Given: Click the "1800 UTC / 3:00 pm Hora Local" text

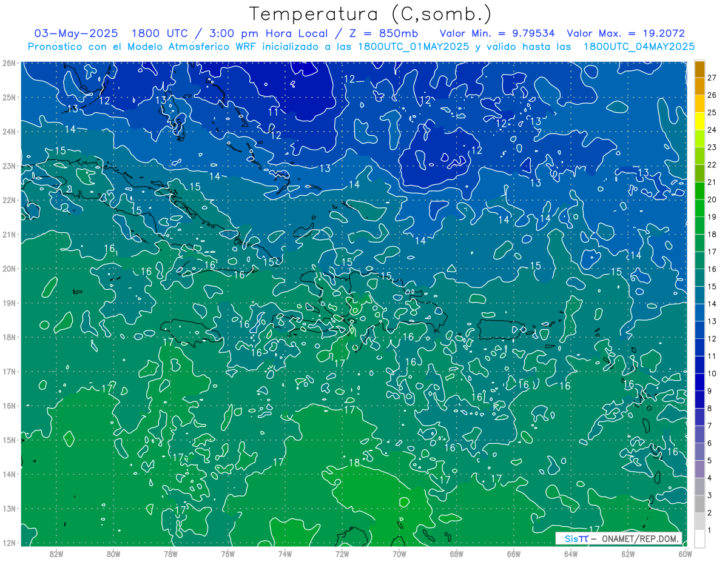Looking at the screenshot, I should (230, 33).
